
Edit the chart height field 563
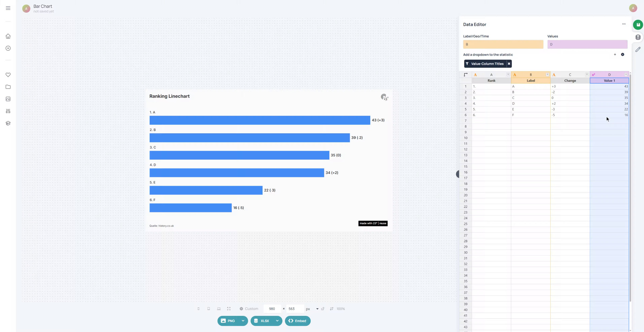[x=294, y=309]
